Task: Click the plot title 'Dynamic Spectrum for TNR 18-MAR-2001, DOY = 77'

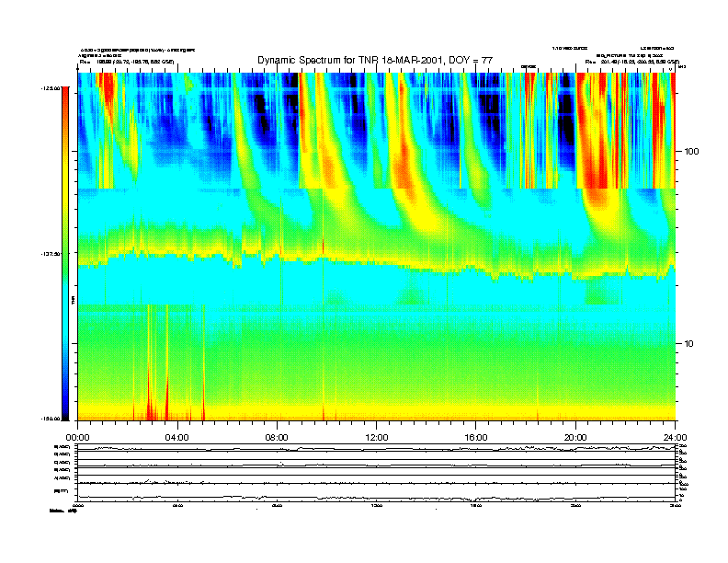Action: [x=375, y=60]
